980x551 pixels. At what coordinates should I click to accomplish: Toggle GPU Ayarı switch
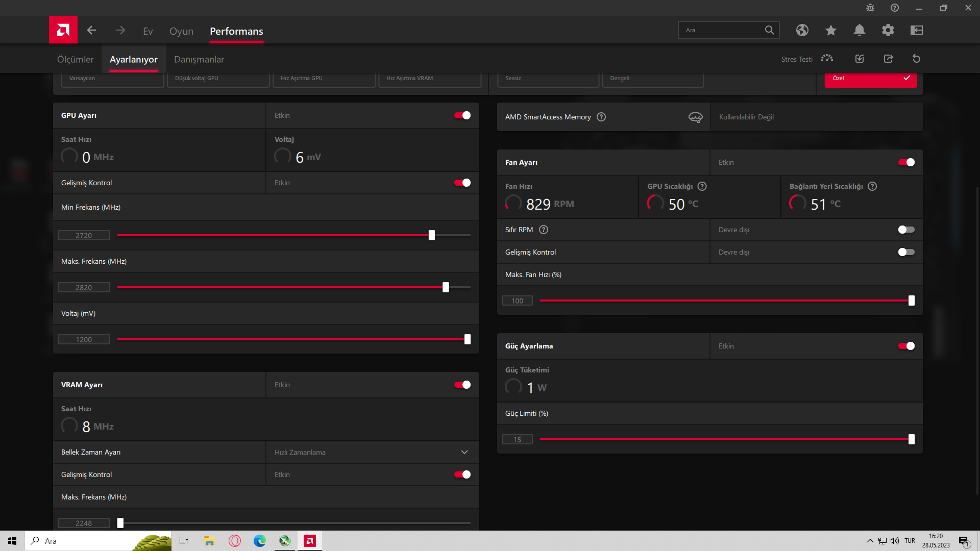point(462,115)
